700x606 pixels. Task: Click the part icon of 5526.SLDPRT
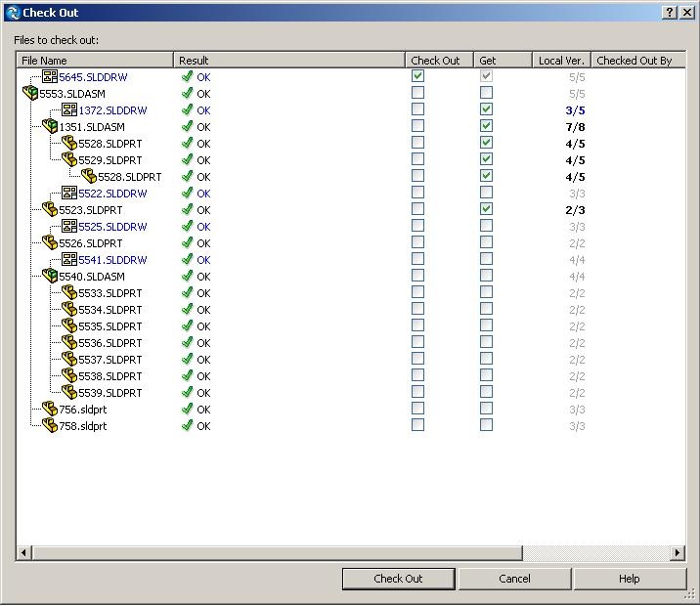coord(50,242)
